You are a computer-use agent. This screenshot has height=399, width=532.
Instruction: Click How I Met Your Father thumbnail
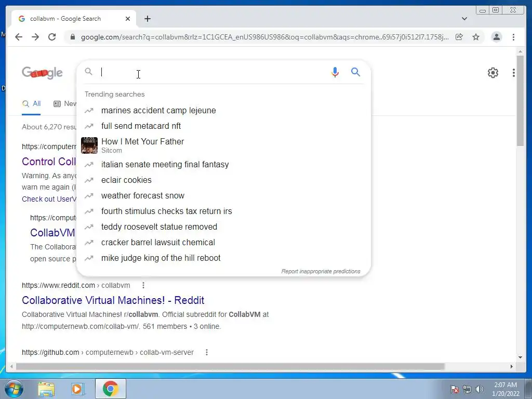coord(89,145)
